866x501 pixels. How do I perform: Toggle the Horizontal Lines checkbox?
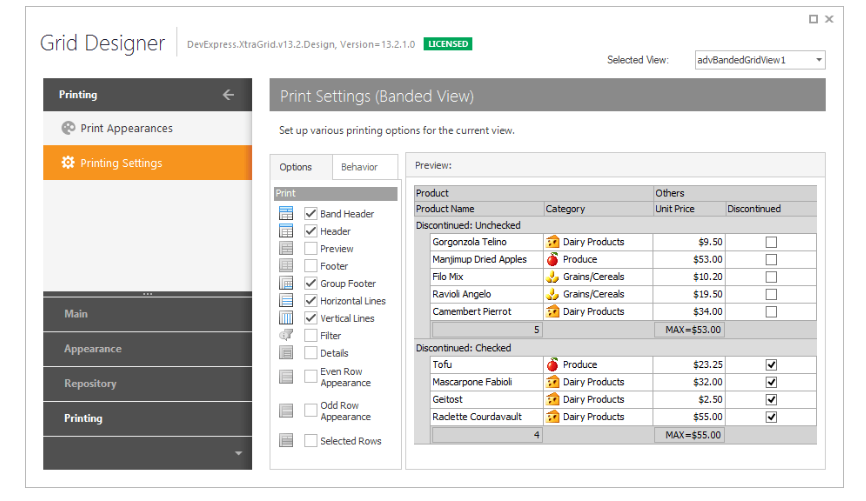[x=311, y=300]
